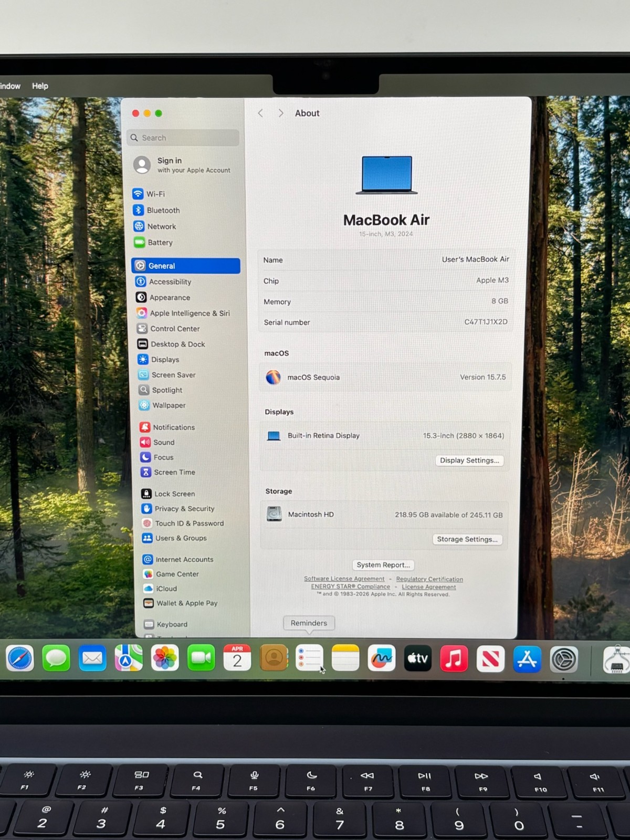Screen dimensions: 630x840
Task: Open iCloud settings in sidebar
Action: point(161,589)
